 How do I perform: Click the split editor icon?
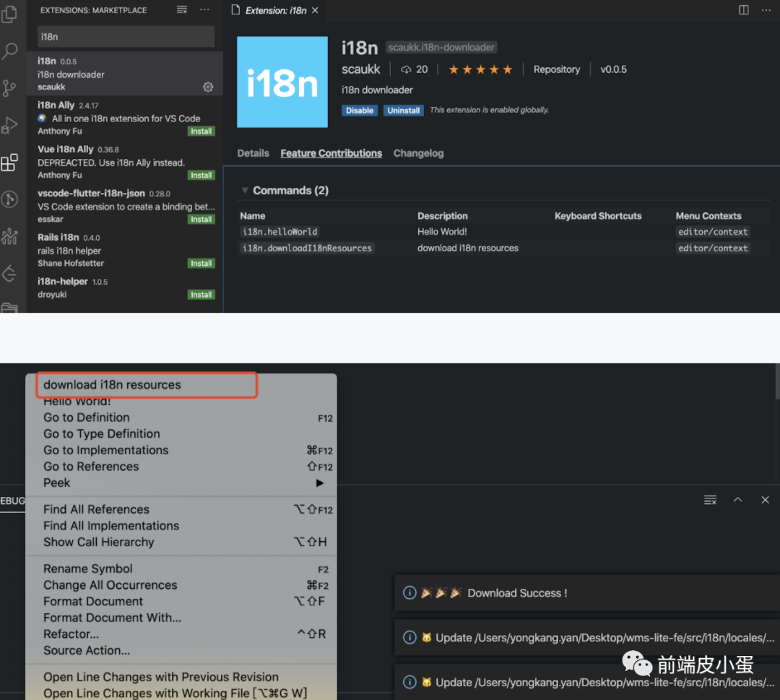pos(744,10)
